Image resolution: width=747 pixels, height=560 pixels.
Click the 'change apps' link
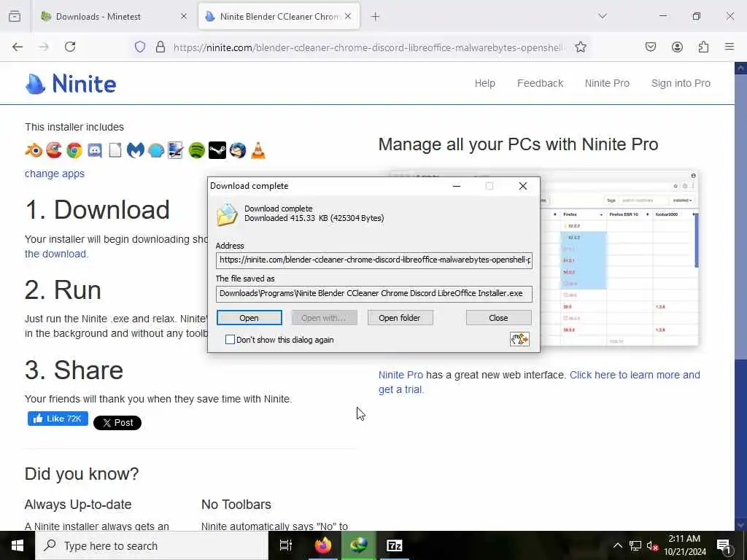[x=54, y=174]
